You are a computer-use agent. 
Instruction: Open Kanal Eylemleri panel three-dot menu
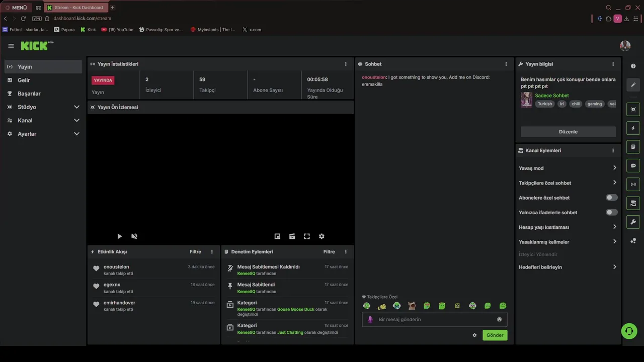click(613, 150)
